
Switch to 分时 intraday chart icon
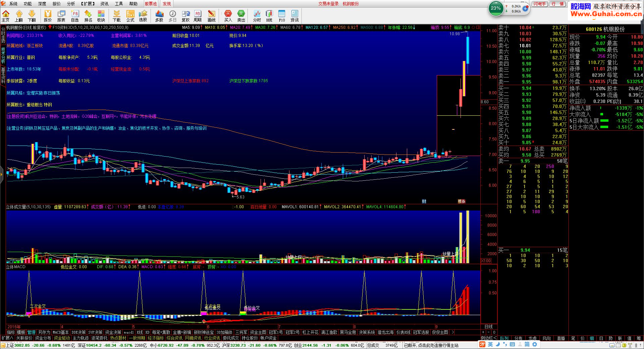click(x=257, y=16)
